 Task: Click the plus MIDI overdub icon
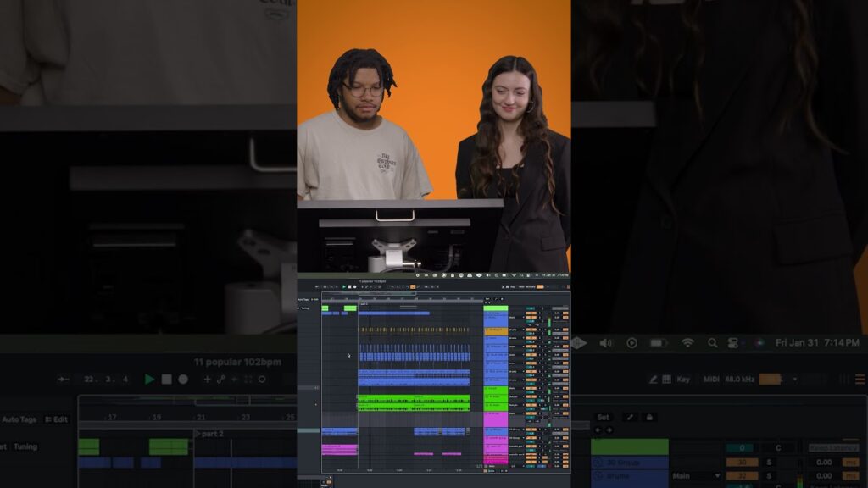[207, 380]
